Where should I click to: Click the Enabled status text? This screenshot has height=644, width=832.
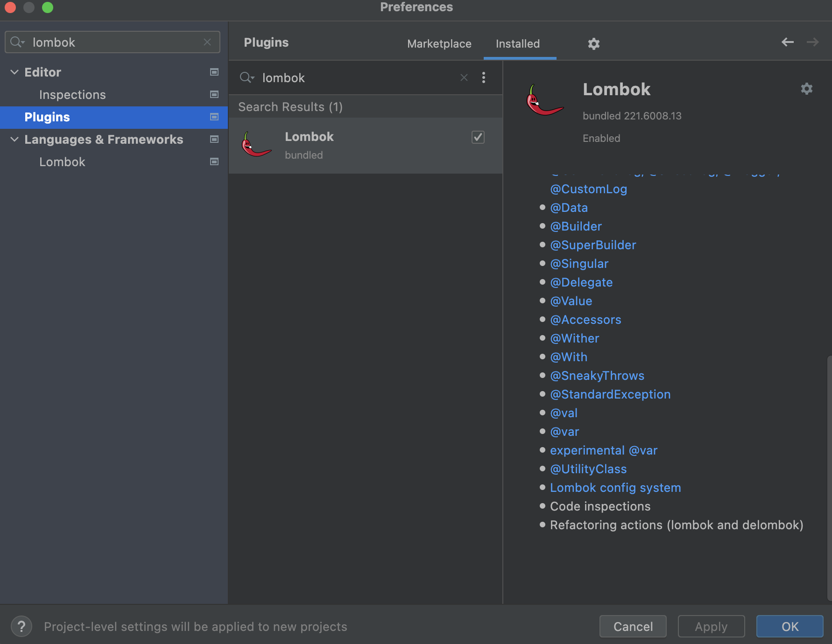[601, 138]
